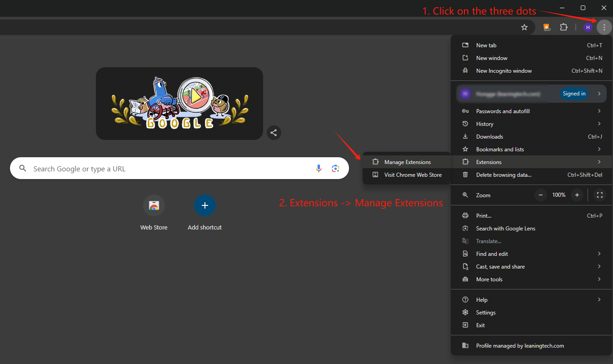Click the three-dot Chrome menu icon

point(604,27)
